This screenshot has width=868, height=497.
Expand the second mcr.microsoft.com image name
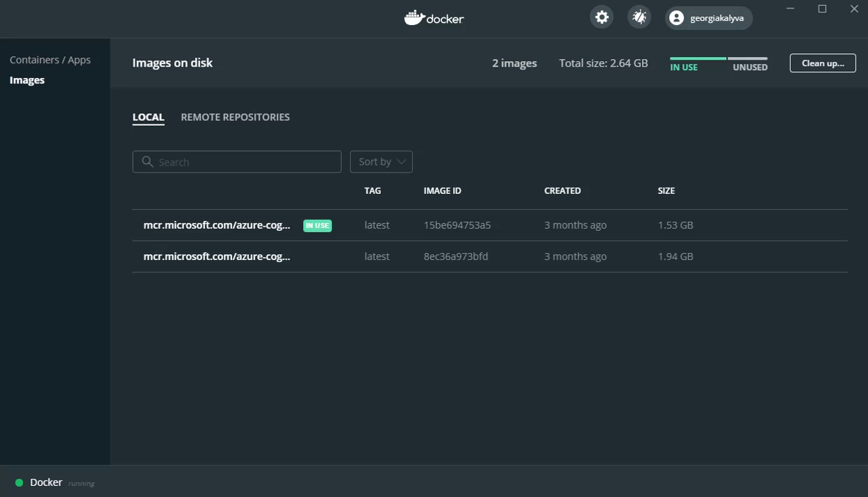[218, 256]
